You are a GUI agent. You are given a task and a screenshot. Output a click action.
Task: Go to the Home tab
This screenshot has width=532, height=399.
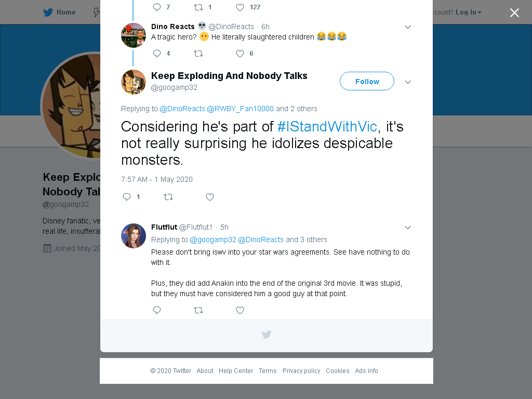pos(59,12)
